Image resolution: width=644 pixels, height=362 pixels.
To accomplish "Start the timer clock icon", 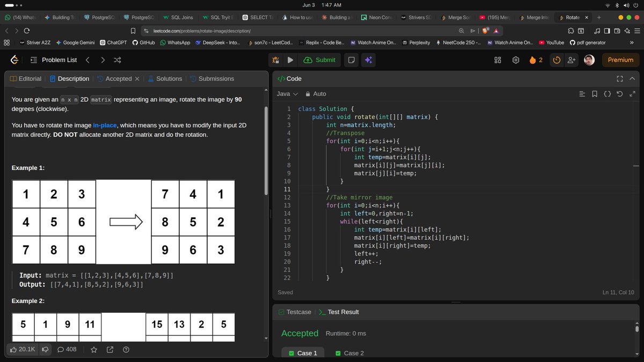I will [557, 60].
